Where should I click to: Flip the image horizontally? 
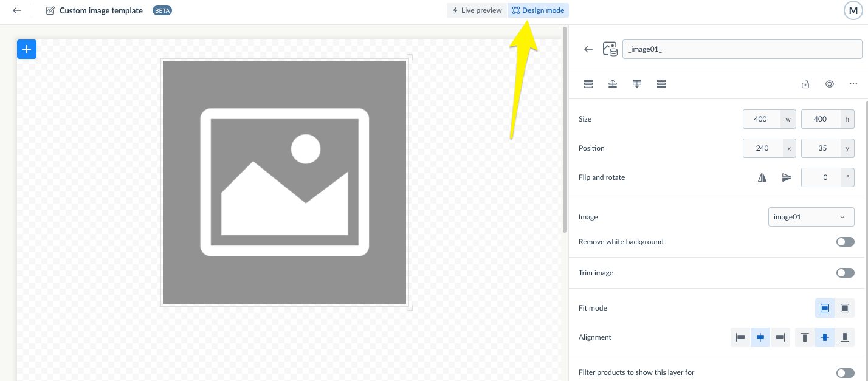click(x=762, y=177)
